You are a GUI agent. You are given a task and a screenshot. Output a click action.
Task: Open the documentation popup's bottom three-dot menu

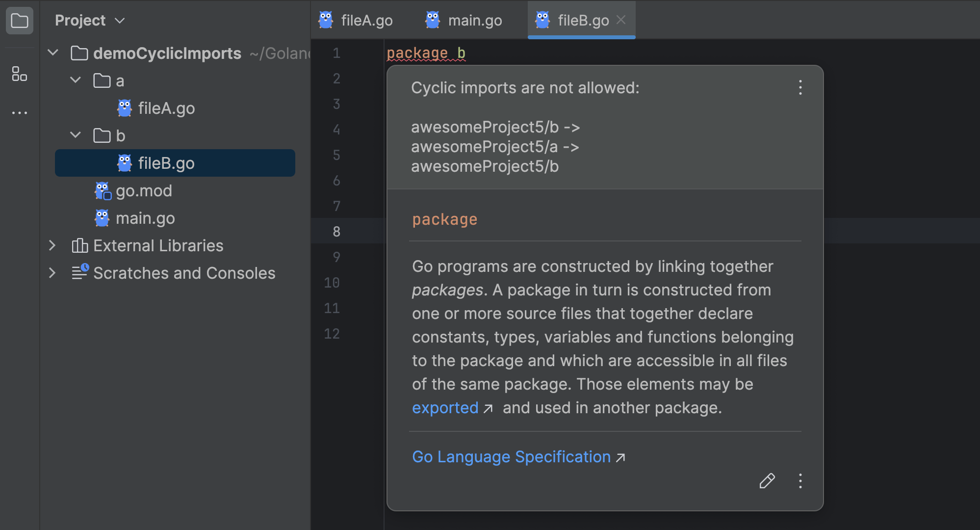click(800, 481)
